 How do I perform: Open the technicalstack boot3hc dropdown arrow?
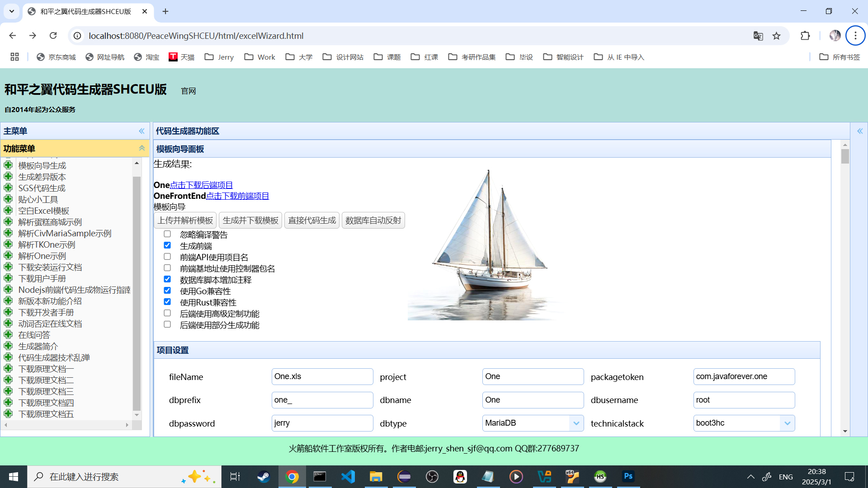787,423
